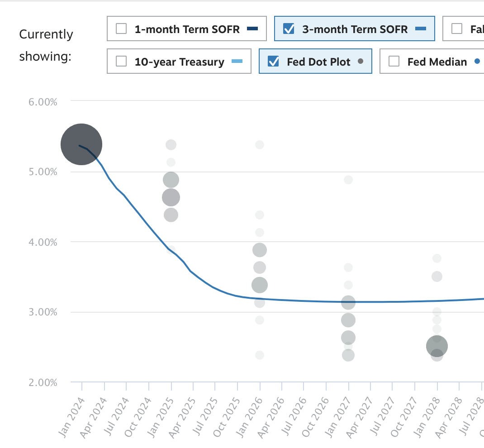Click the topmost Jan 2028 dot
The image size is (484, 448).
437,258
